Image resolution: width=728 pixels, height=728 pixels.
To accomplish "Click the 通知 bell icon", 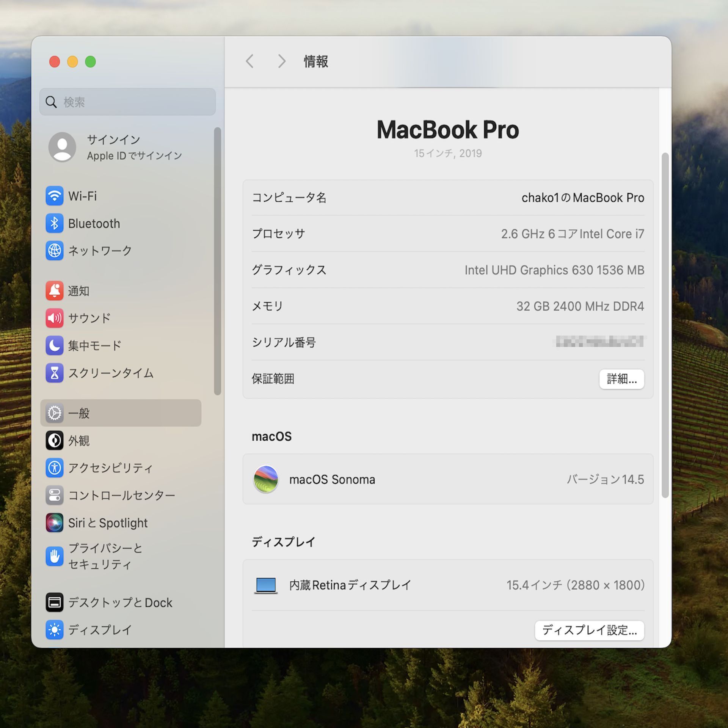I will pyautogui.click(x=54, y=291).
